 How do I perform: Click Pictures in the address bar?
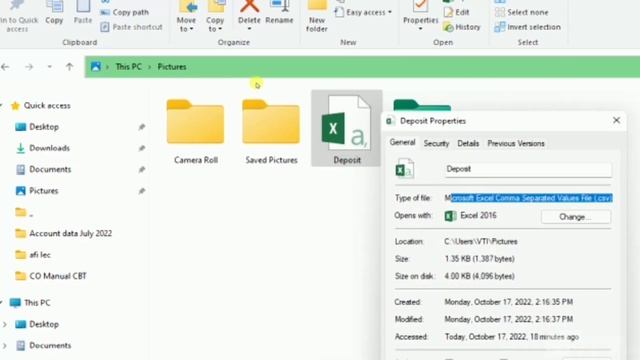[172, 67]
